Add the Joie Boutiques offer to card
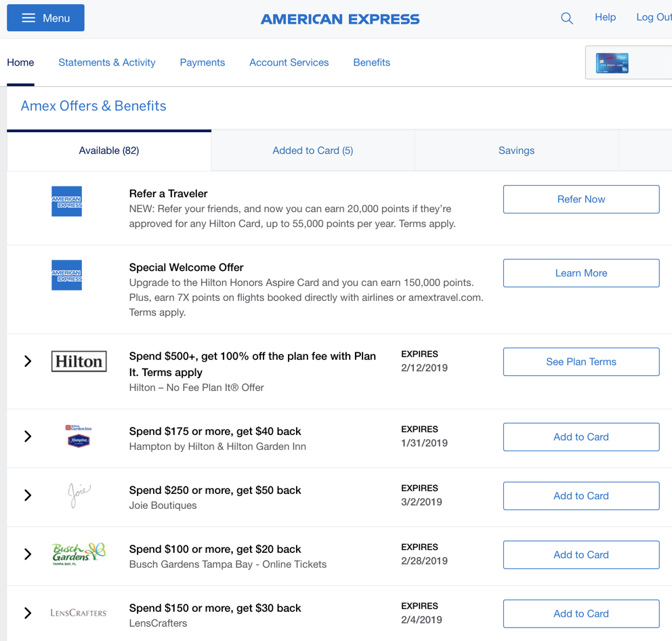672x641 pixels. point(581,495)
